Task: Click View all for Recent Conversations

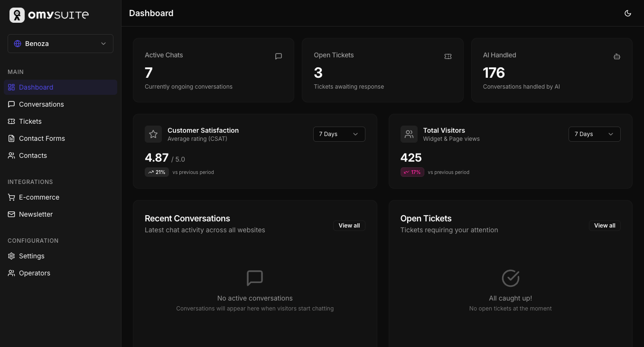Action: click(x=349, y=226)
